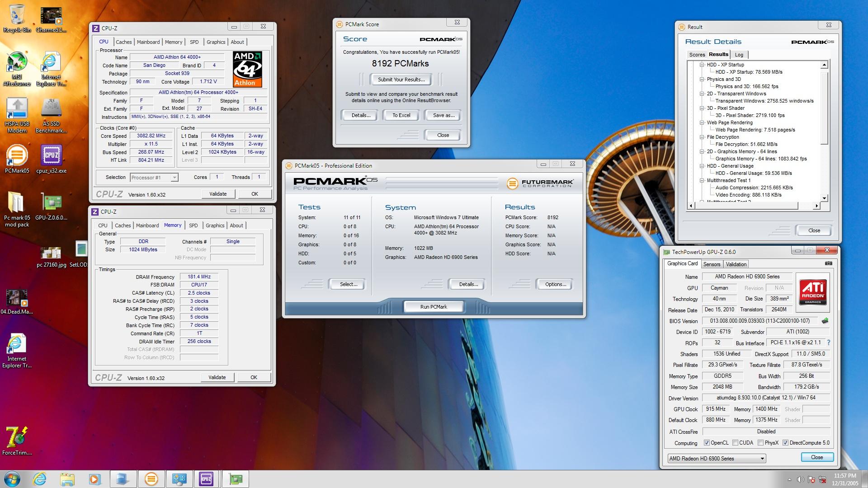This screenshot has height=488, width=868.
Task: Launch the PCMark05 desktop shortcut
Action: [x=17, y=159]
